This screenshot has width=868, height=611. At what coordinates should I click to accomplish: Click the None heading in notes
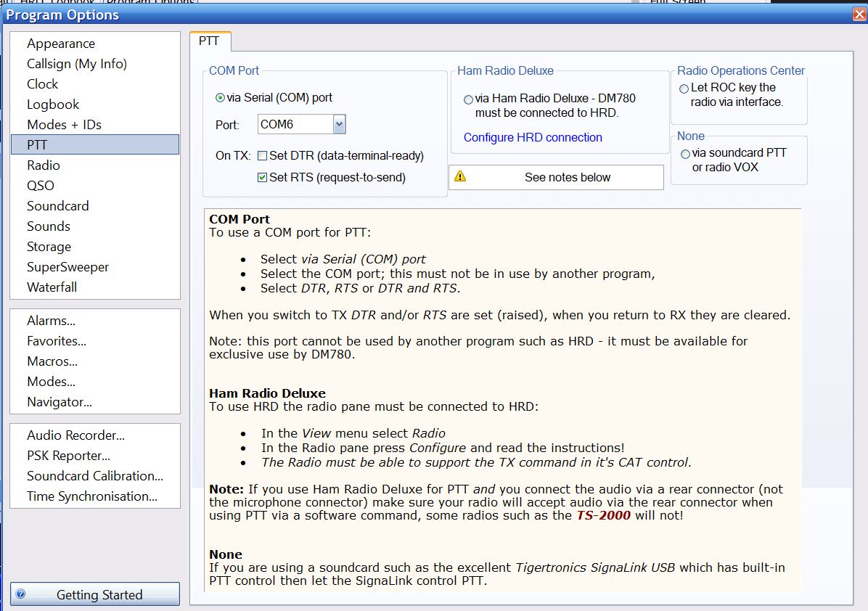[x=225, y=554]
